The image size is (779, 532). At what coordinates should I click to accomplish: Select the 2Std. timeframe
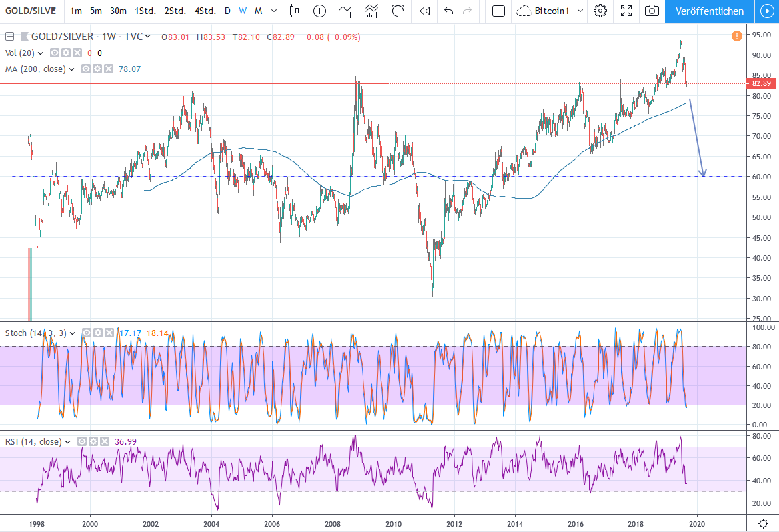175,11
